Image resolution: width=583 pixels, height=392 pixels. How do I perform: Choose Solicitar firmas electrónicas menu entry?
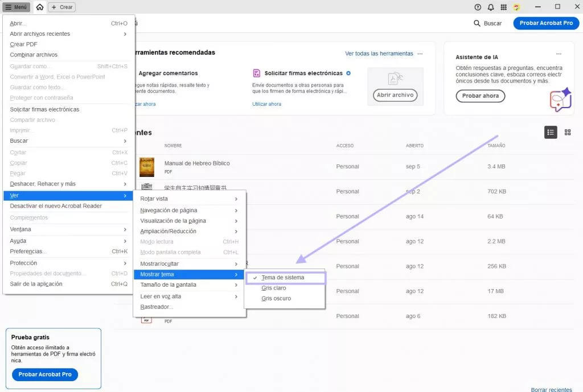click(x=68, y=109)
